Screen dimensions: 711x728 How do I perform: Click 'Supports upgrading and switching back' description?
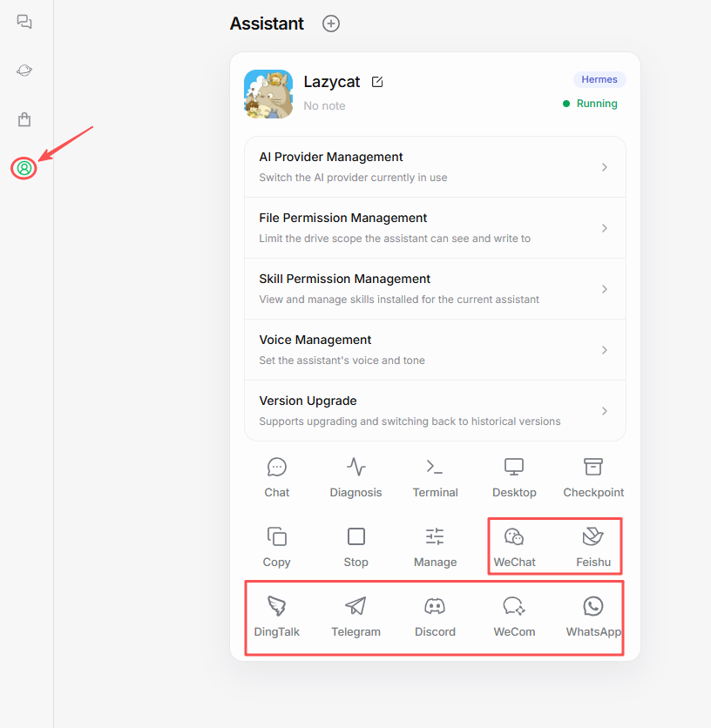(410, 421)
